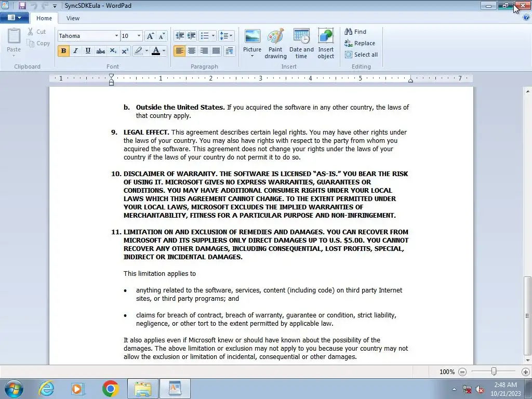The image size is (532, 399).
Task: Open WordPad Help icon
Action: tap(526, 18)
